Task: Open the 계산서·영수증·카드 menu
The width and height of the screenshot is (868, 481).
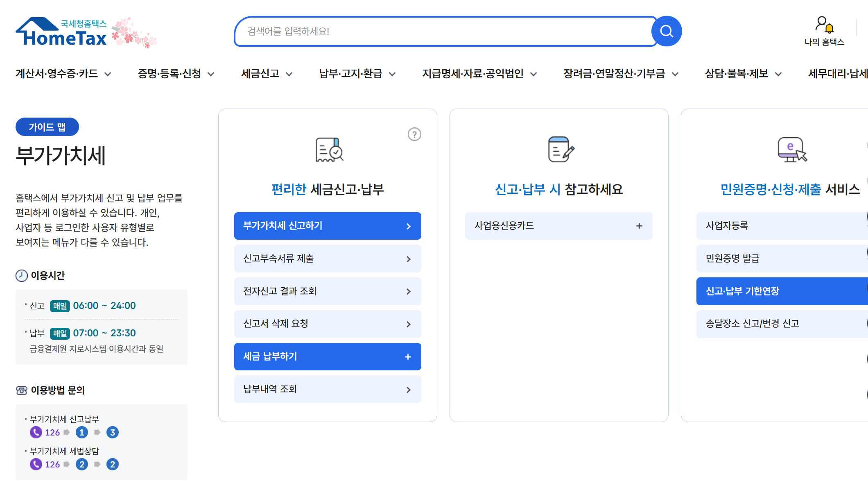Action: 57,73
